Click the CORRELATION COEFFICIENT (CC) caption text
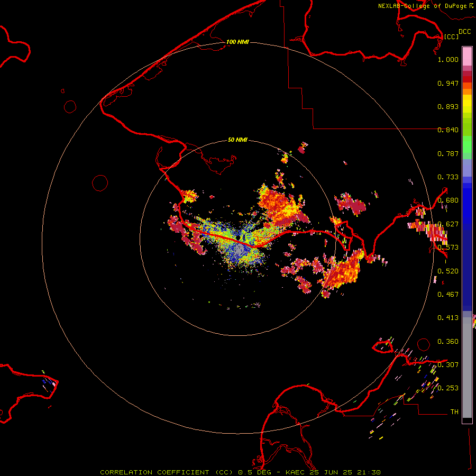476x476 pixels. tap(167, 472)
